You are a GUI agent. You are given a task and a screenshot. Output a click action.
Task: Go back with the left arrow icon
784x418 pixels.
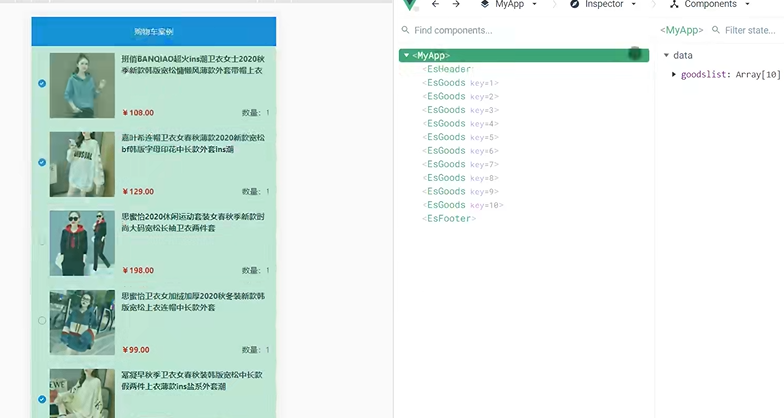tap(435, 4)
